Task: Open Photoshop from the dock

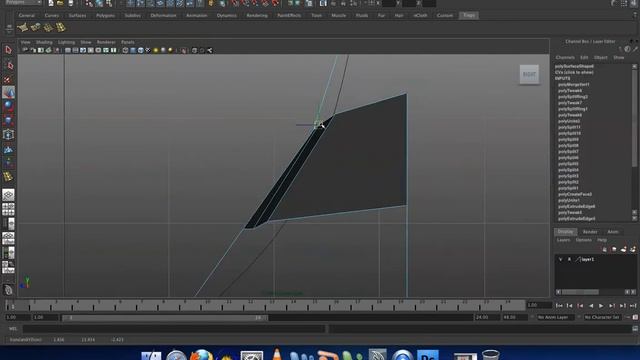Action: pyautogui.click(x=428, y=355)
